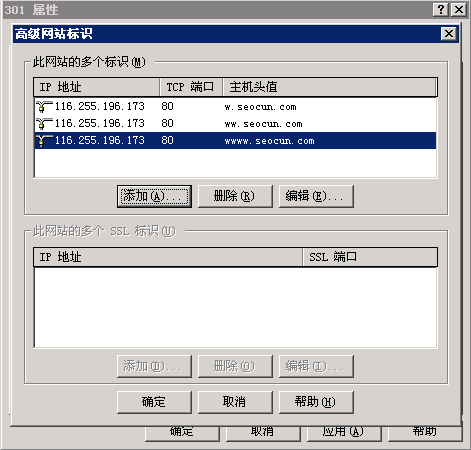Click the IP address in the ww.seocun.com row
Viewport: 471px width, 450px height.
point(100,124)
